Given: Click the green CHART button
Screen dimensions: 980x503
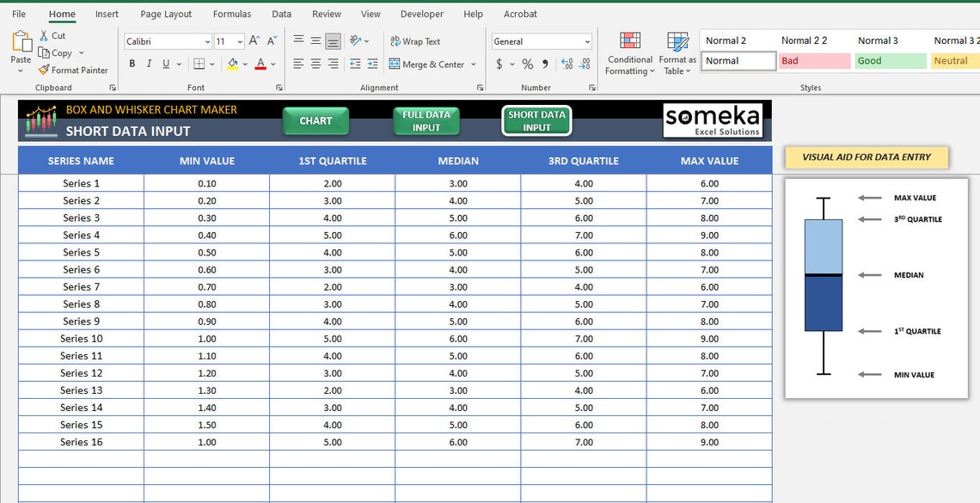Looking at the screenshot, I should click(x=315, y=121).
